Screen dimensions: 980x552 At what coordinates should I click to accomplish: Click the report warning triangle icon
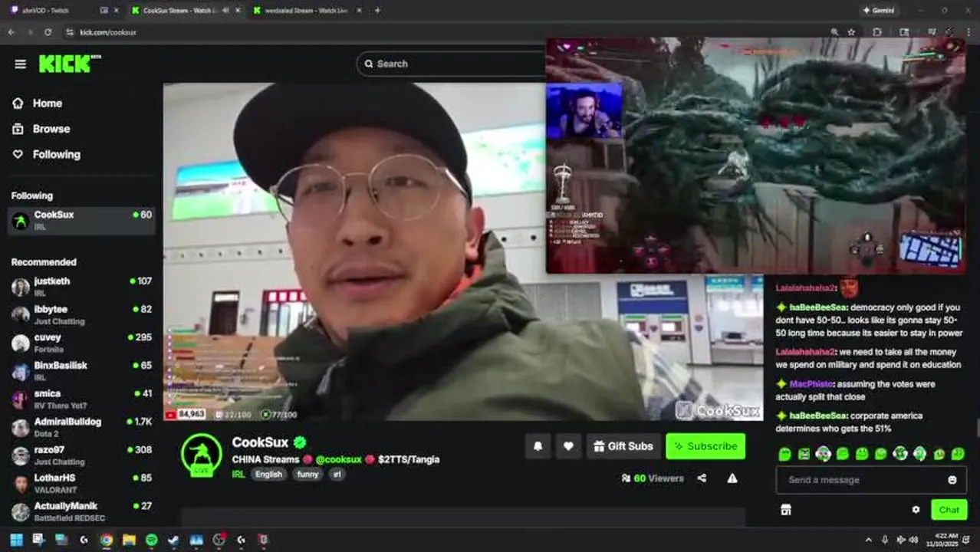[x=732, y=478]
